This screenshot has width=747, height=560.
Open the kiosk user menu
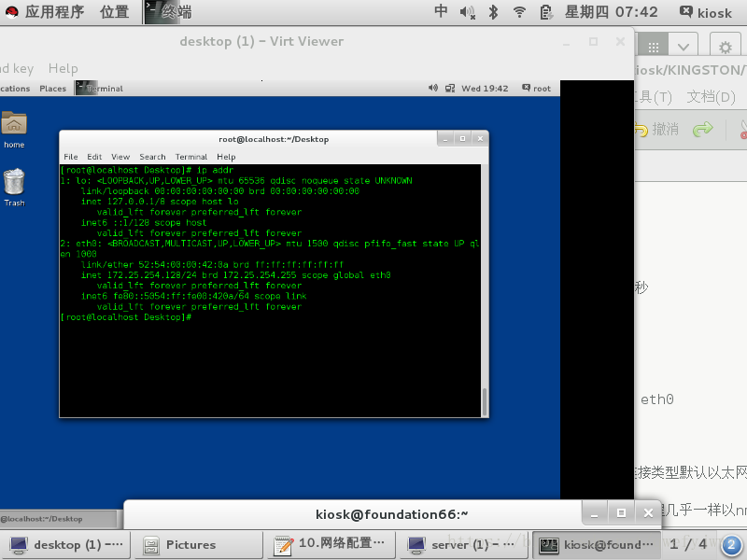(x=706, y=12)
